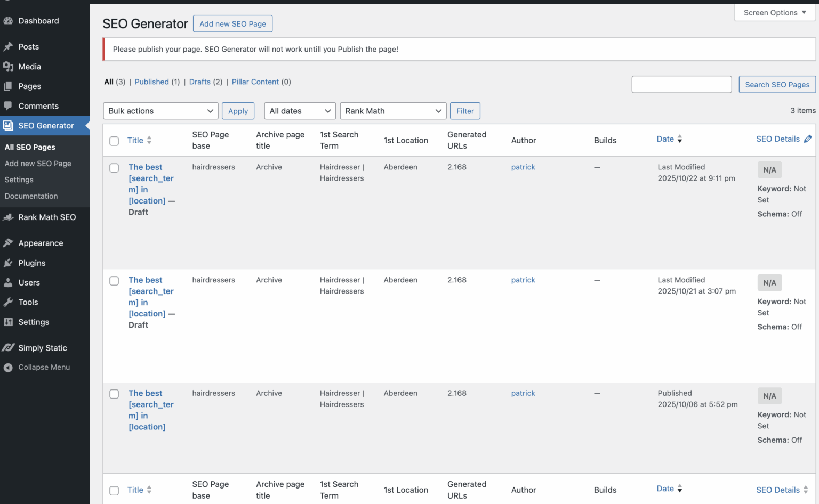The width and height of the screenshot is (819, 504).
Task: Click the SEO Generator sidebar icon
Action: click(8, 126)
